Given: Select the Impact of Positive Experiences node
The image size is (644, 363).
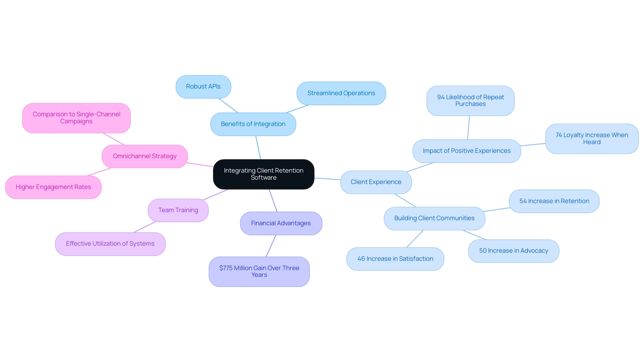Looking at the screenshot, I should pyautogui.click(x=465, y=150).
